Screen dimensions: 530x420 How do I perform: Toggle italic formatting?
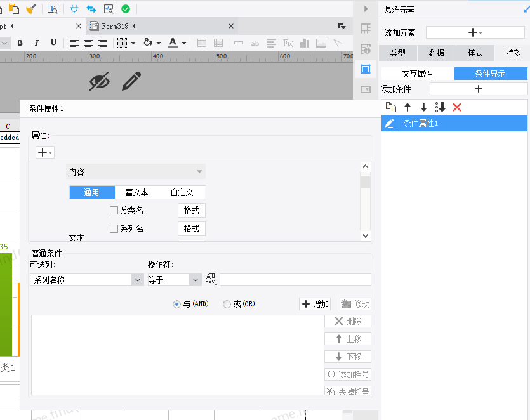[37, 43]
